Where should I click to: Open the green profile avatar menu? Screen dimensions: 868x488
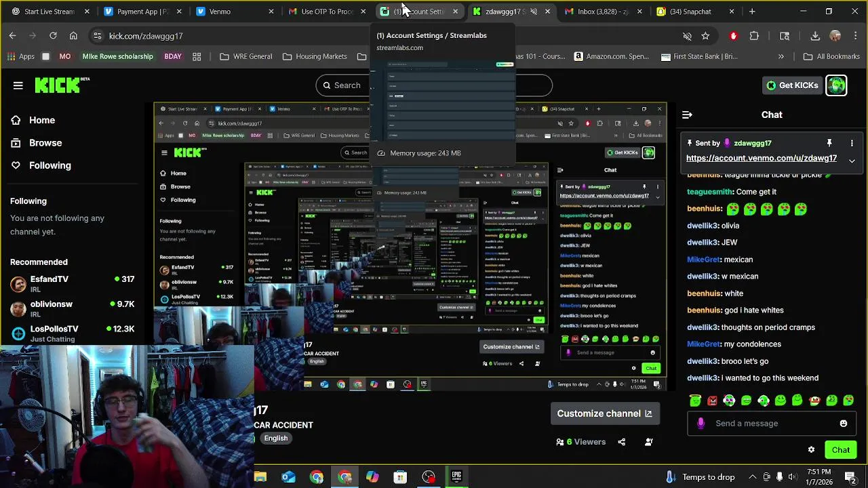tap(836, 85)
